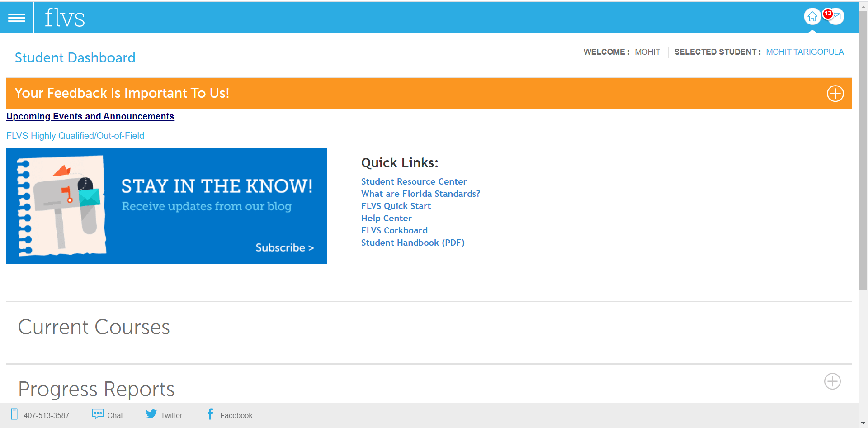Open Student Resource Center link
Screen dimensions: 868x428
click(414, 181)
